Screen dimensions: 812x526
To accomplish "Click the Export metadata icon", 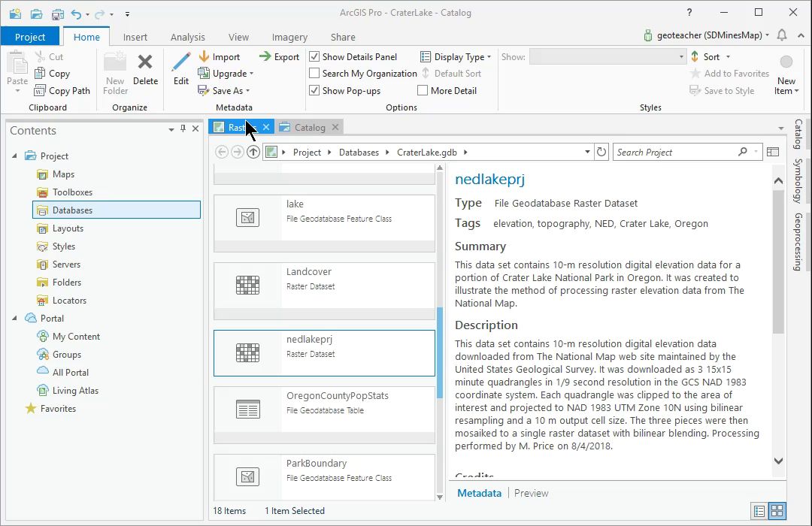I will coord(265,56).
